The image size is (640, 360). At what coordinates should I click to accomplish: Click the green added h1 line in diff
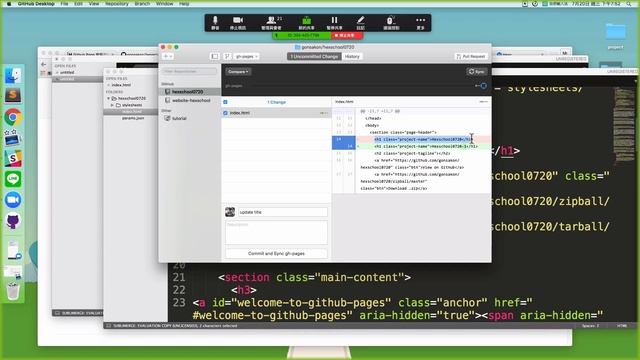(x=423, y=146)
